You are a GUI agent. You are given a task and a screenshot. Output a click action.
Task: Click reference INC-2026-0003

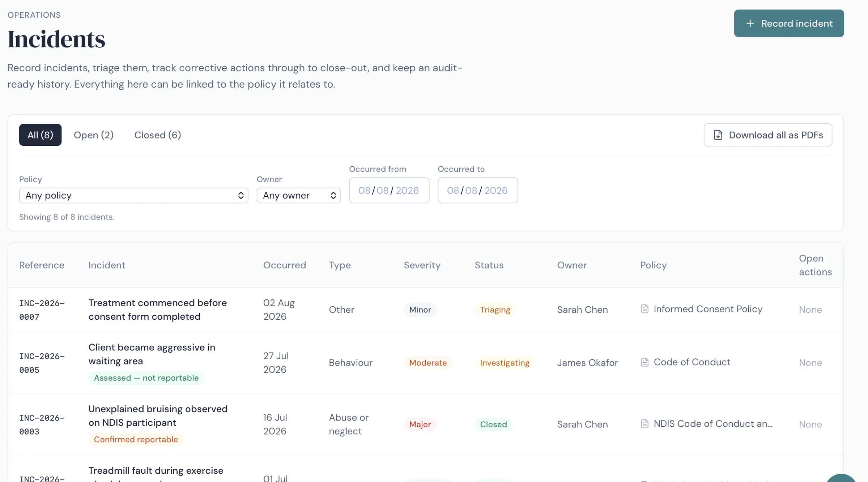click(42, 425)
